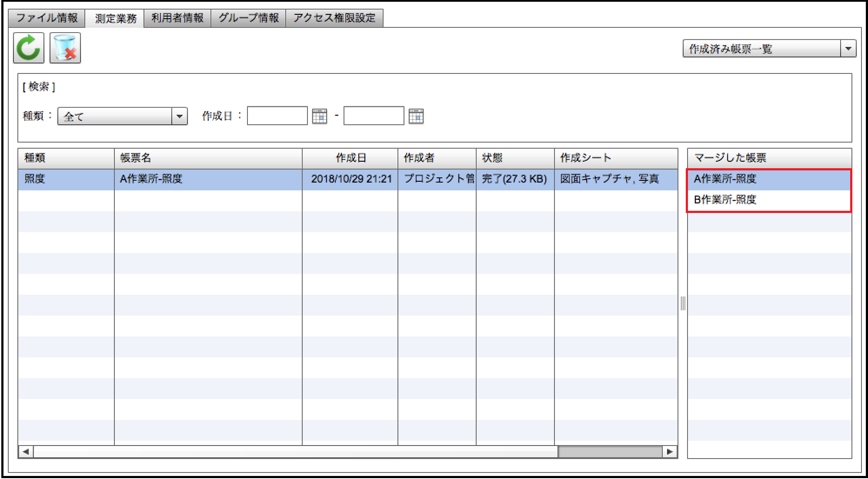
Task: Click the green refresh icon
Action: click(29, 48)
